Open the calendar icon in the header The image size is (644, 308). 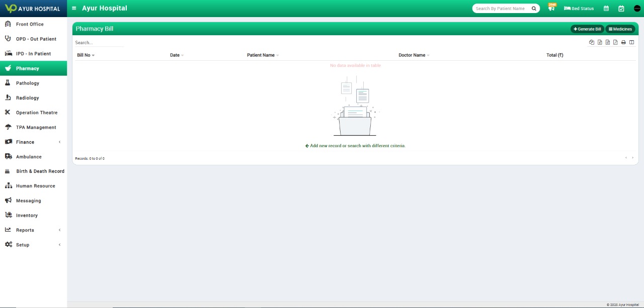[x=607, y=9]
